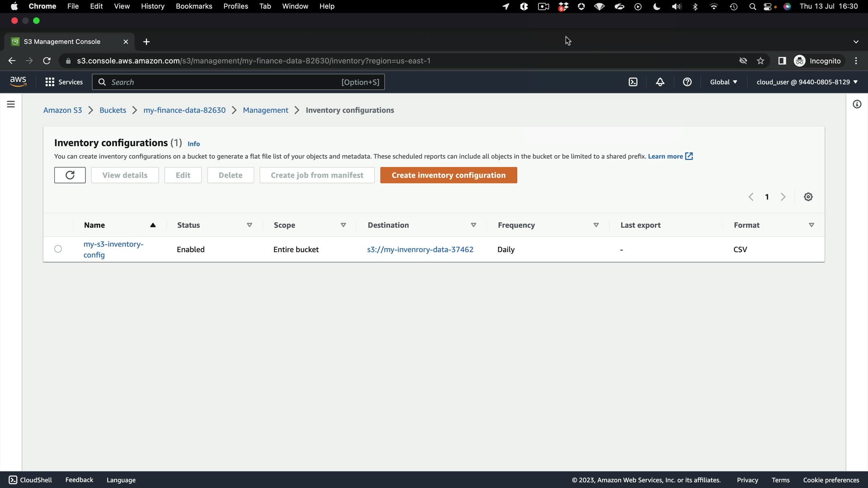868x488 pixels.
Task: Click the table preferences gear icon
Action: click(x=808, y=197)
